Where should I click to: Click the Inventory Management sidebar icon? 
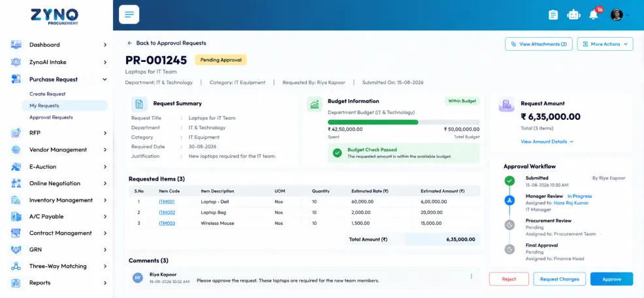16,200
